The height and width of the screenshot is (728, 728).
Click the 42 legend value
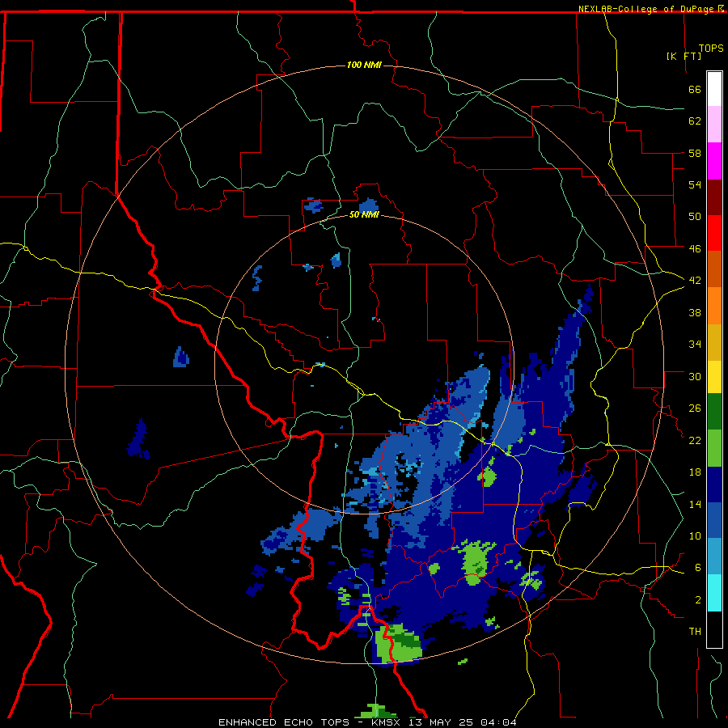point(695,281)
